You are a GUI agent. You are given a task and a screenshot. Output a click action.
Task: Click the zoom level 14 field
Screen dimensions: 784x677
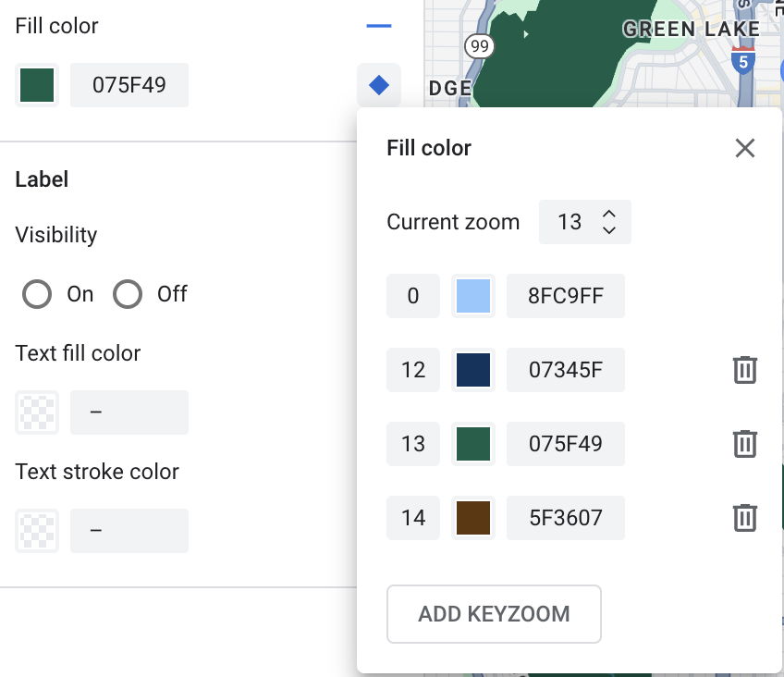coord(413,518)
